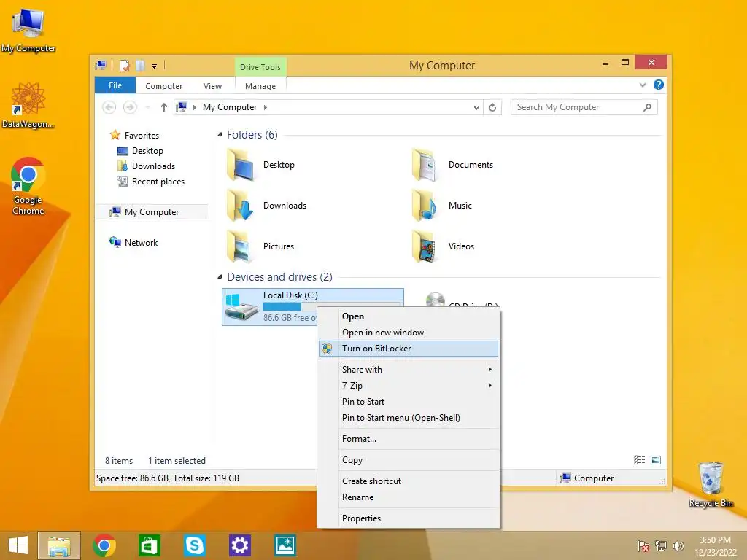The width and height of the screenshot is (747, 560).
Task: Click the taskbar clock showing 3:50 PM
Action: pos(715,546)
